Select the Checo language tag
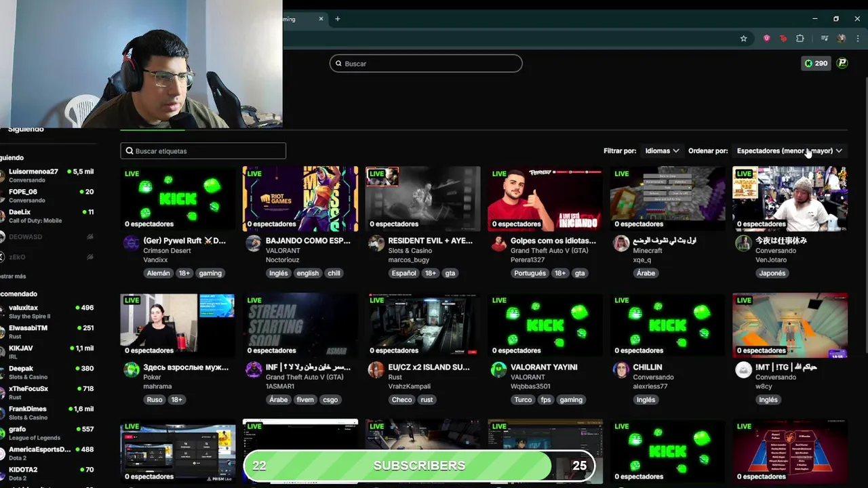Screen dimensions: 868x488 click(401, 400)
